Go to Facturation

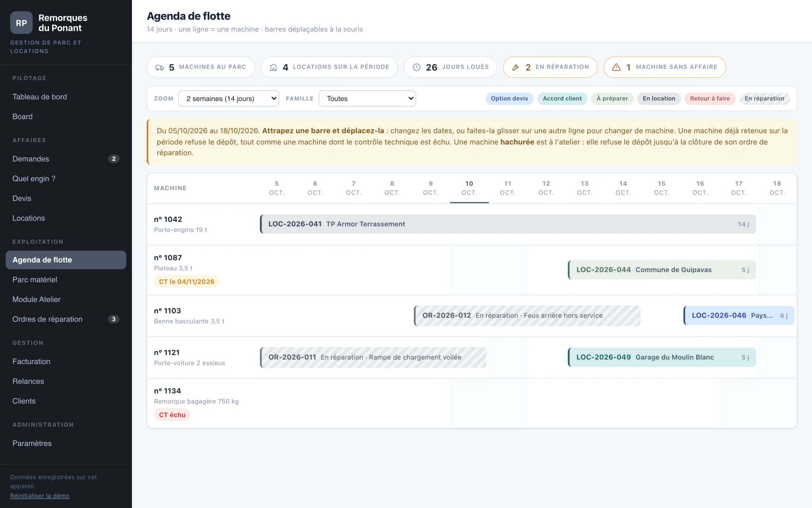66,362
